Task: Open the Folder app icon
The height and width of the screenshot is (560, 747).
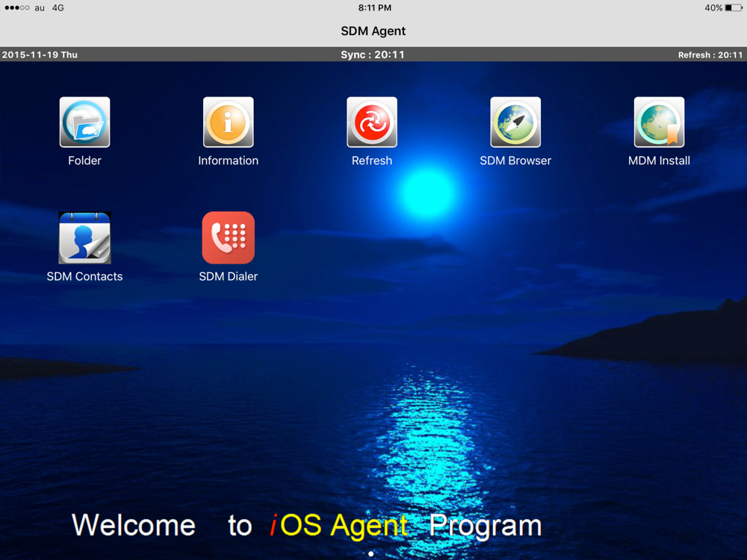Action: 84,122
